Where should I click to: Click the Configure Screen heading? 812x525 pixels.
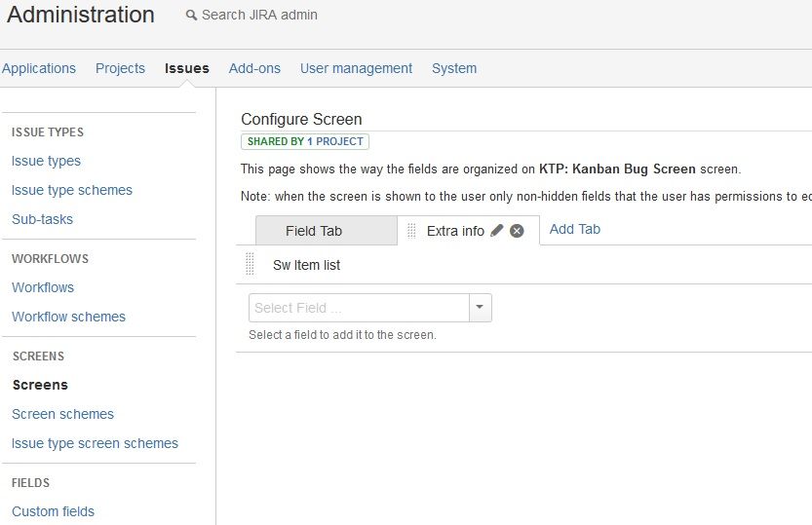301,119
